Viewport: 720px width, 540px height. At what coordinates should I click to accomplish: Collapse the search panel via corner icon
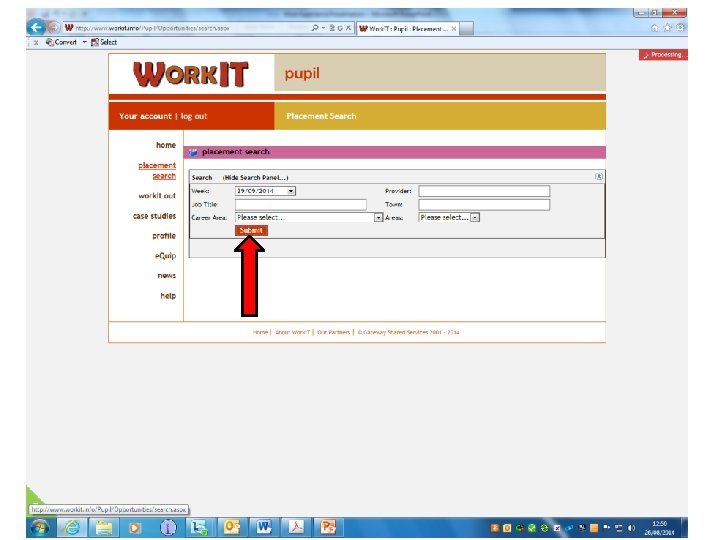click(x=599, y=177)
